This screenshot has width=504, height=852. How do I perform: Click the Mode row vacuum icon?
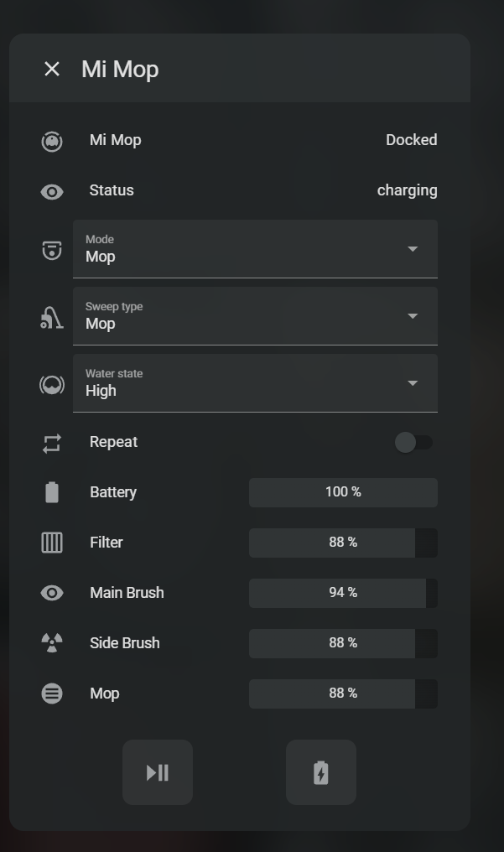click(x=52, y=250)
